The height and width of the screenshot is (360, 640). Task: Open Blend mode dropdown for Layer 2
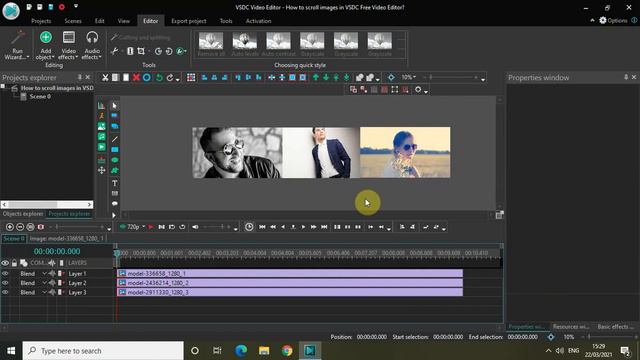[44, 283]
